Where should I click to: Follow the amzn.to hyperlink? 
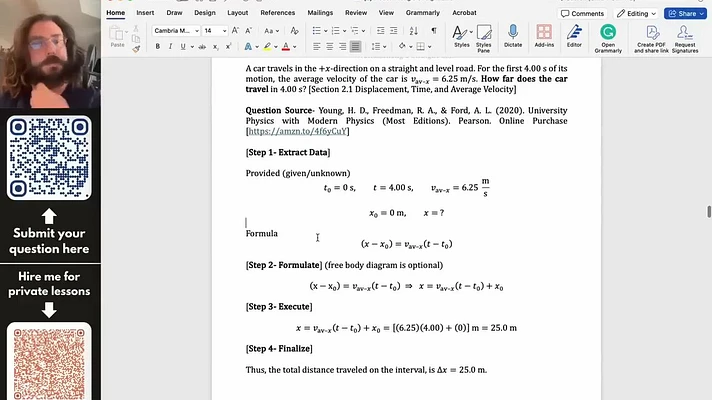coord(297,131)
